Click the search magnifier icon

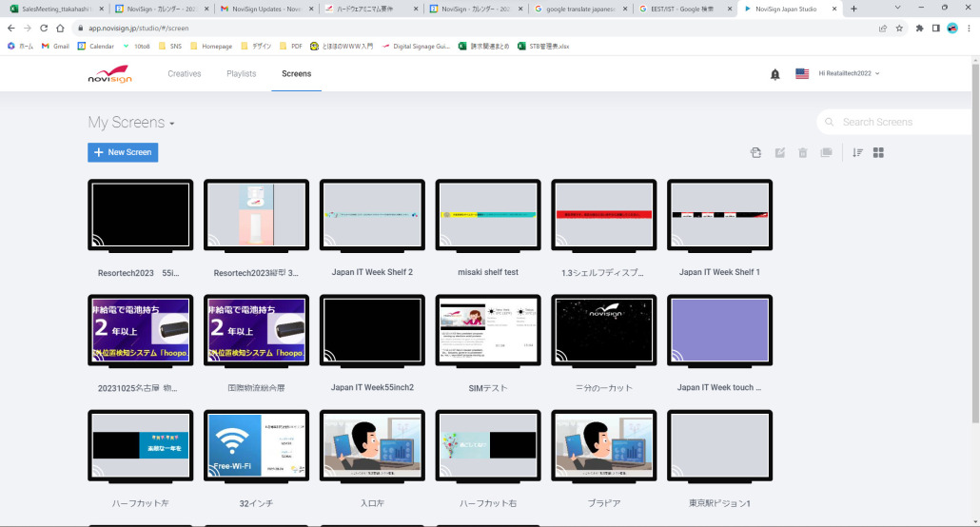tap(830, 122)
